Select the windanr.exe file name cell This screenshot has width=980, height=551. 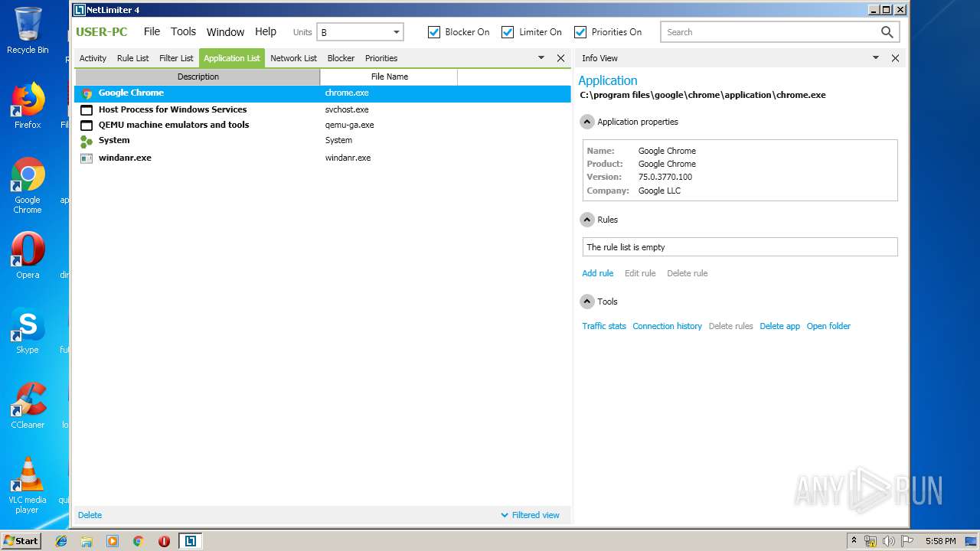(x=348, y=158)
